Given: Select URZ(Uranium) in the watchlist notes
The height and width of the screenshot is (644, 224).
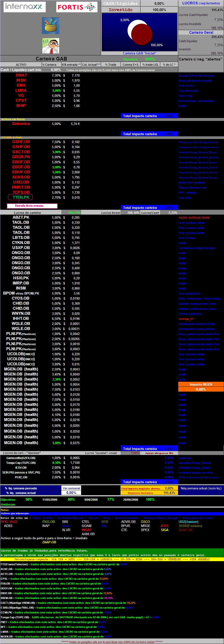Looking at the screenshot, I should tap(189, 521).
